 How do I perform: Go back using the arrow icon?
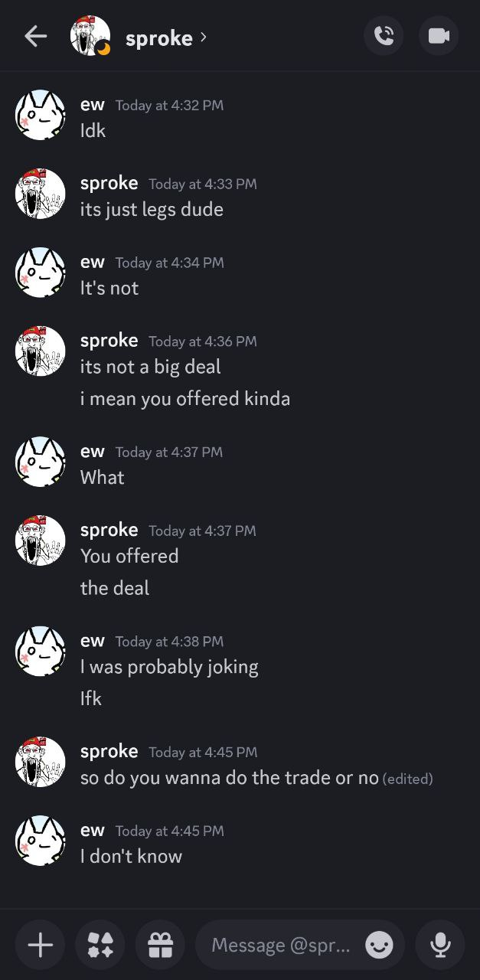(36, 36)
